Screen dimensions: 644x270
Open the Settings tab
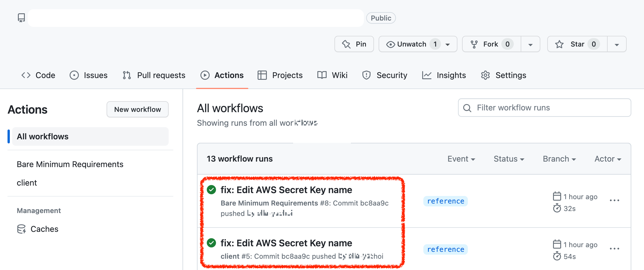(504, 75)
